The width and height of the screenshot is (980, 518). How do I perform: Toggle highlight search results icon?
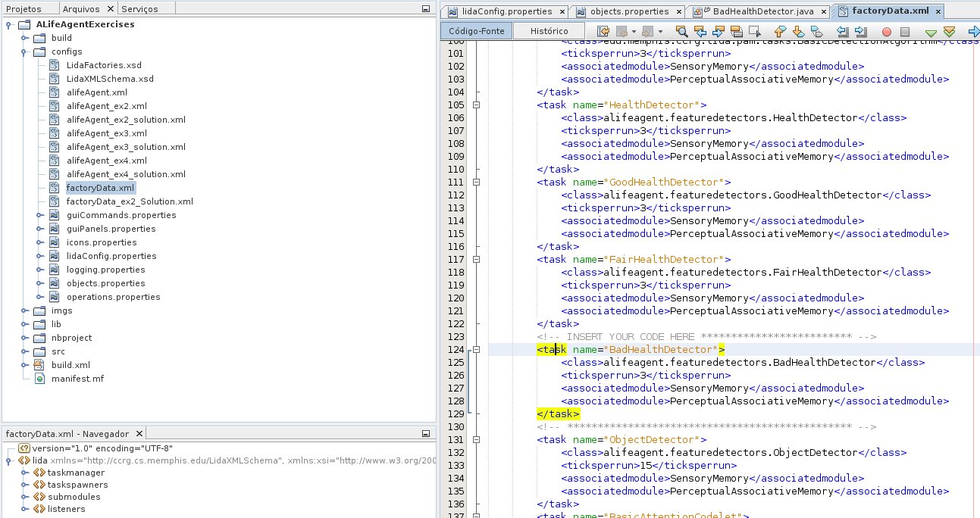(x=736, y=32)
